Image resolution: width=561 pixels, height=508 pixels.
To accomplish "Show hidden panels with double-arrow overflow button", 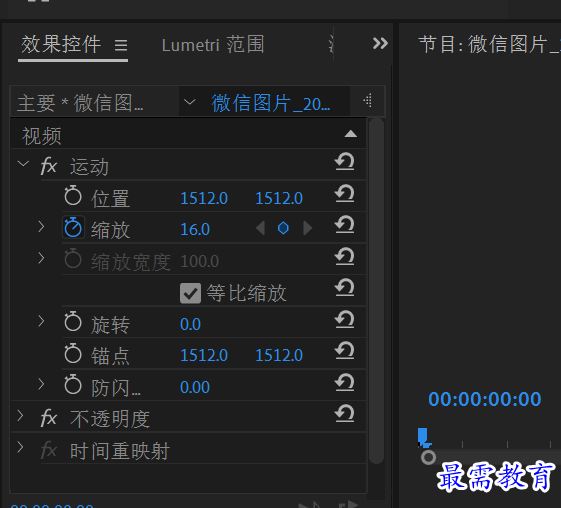I will (x=380, y=43).
